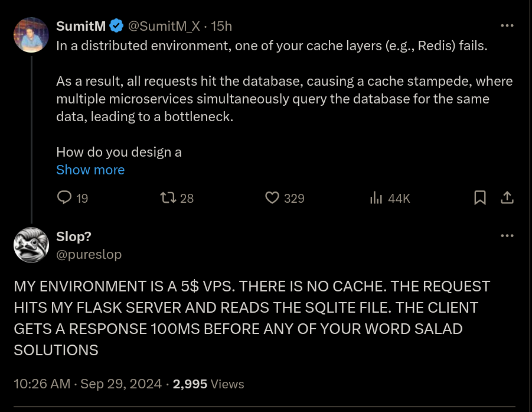Expand truncated tweet with Show more

tap(90, 170)
